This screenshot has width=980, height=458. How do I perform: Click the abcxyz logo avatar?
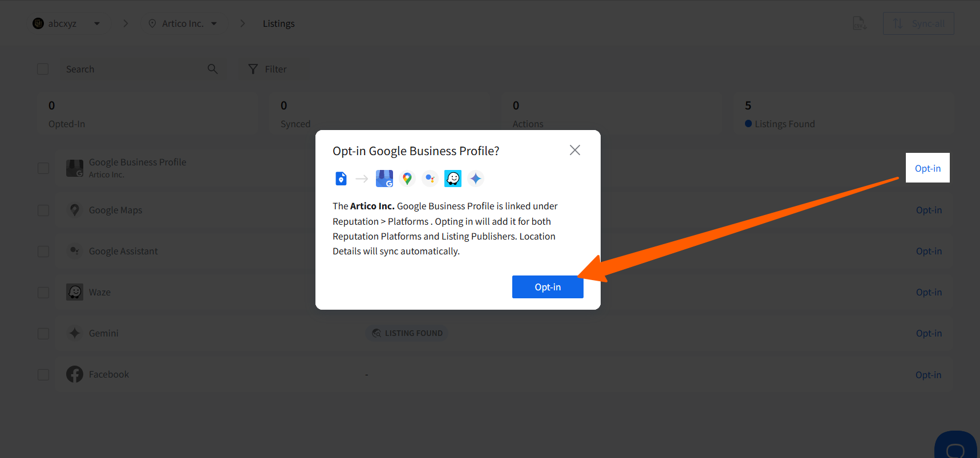coord(38,23)
